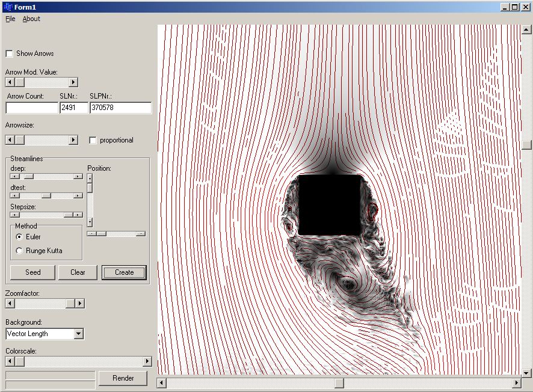Open the Background dropdown list
The height and width of the screenshot is (392, 533).
click(x=79, y=334)
